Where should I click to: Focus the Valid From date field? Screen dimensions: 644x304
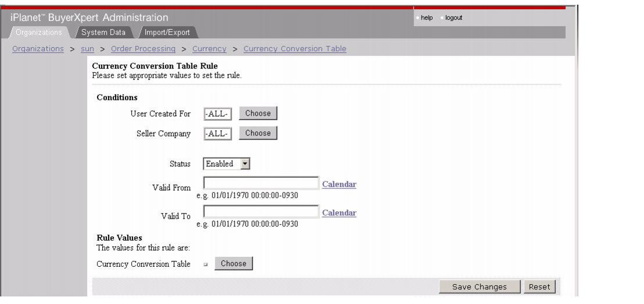click(261, 183)
